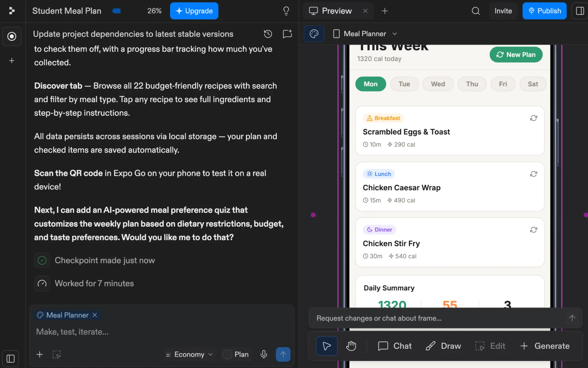
Task: Focus the 'Make, test, iterate...' input
Action: (162, 332)
